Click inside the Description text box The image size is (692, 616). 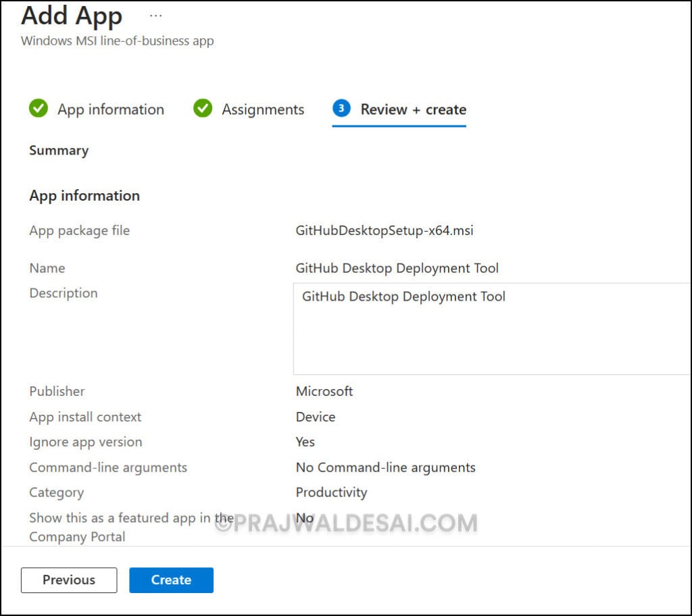[x=492, y=329]
